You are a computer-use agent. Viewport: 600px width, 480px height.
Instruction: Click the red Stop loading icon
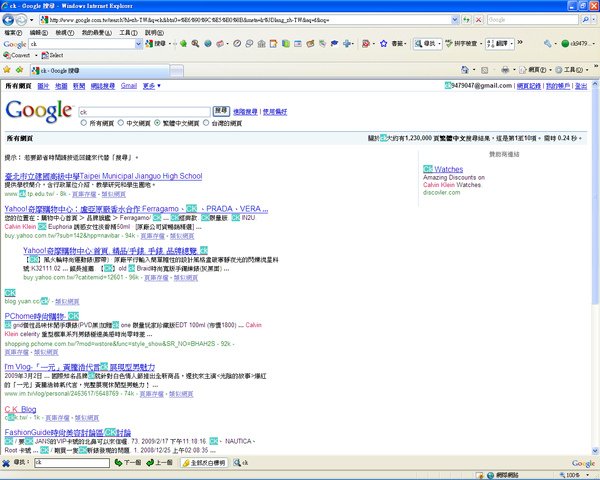coord(478,20)
